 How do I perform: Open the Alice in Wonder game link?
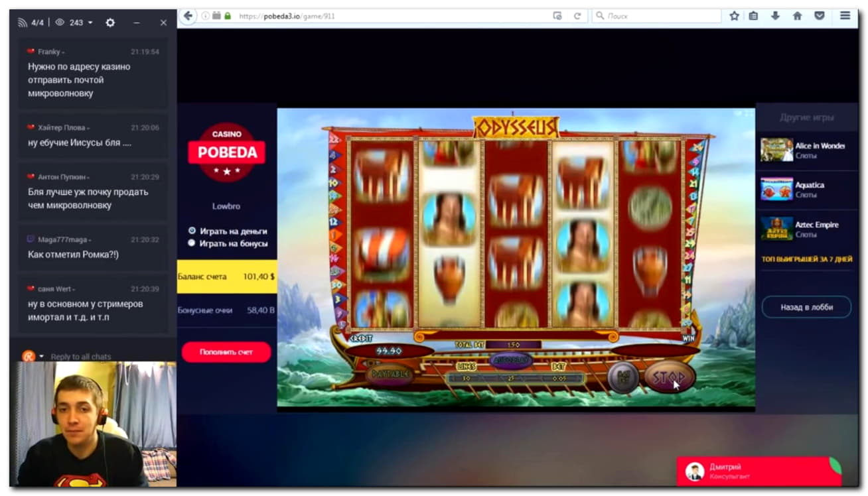[820, 146]
